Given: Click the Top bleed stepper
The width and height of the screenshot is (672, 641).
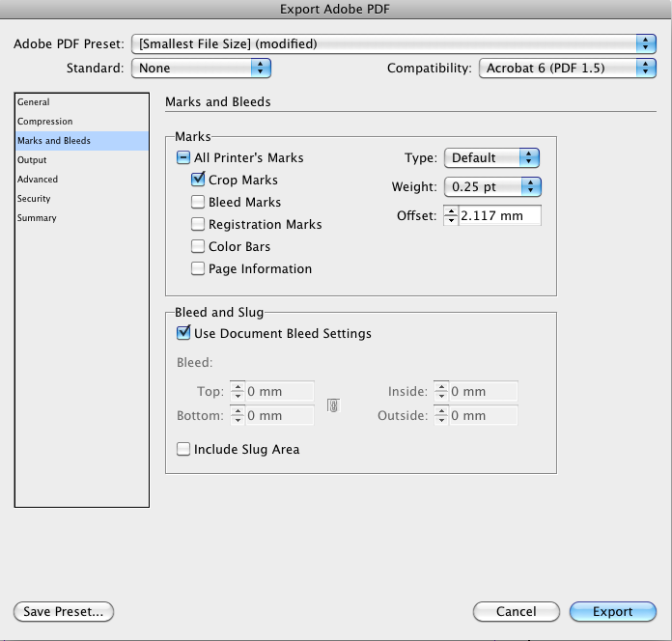Looking at the screenshot, I should [x=238, y=391].
